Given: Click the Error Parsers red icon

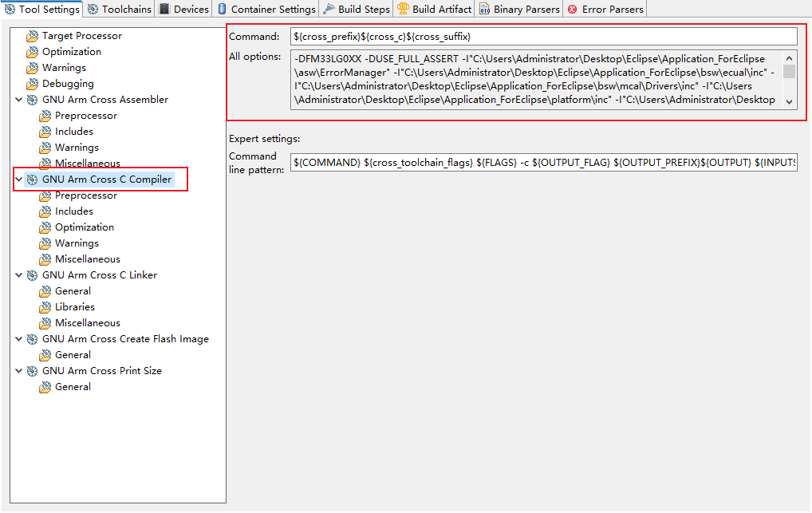Looking at the screenshot, I should click(572, 10).
